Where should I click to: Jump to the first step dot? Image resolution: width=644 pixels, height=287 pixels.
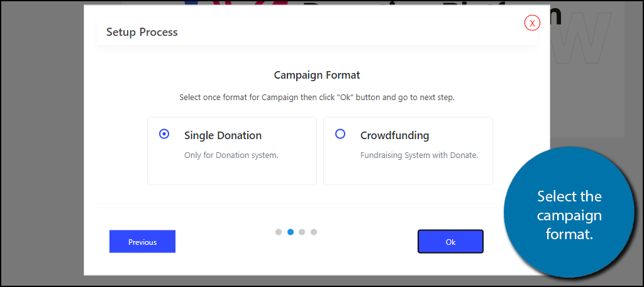279,232
